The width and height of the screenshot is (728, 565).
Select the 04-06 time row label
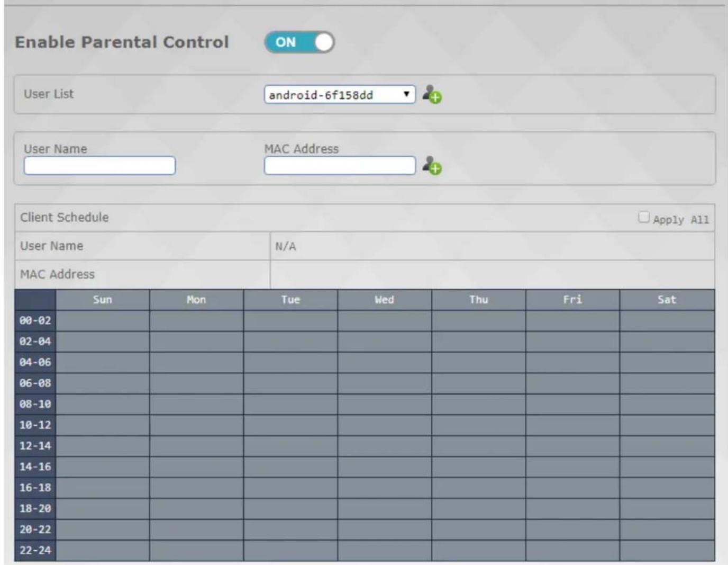(x=35, y=363)
